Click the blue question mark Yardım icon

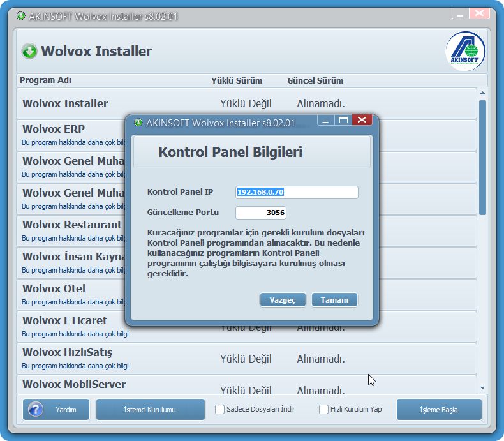pyautogui.click(x=36, y=410)
